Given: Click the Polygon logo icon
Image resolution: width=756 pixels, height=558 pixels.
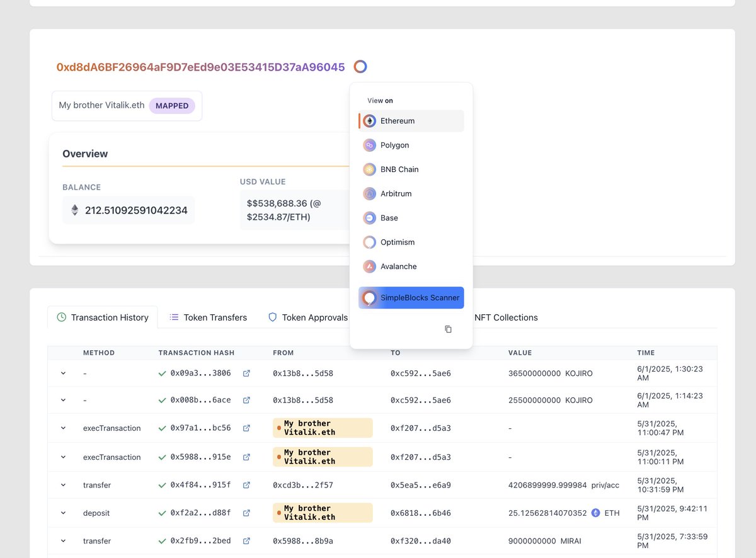Looking at the screenshot, I should coord(370,145).
